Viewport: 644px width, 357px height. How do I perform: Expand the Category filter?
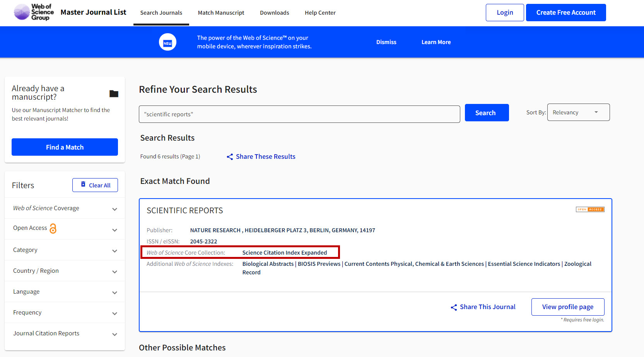click(65, 250)
